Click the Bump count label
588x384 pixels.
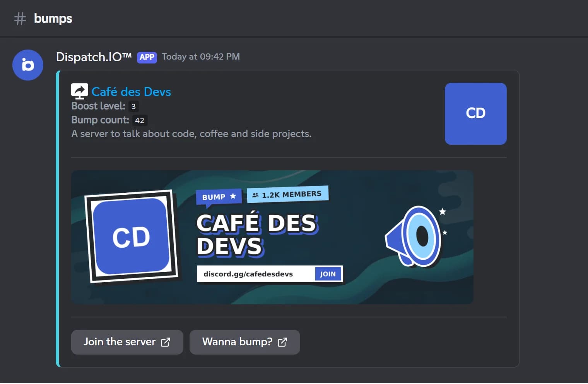(x=100, y=120)
